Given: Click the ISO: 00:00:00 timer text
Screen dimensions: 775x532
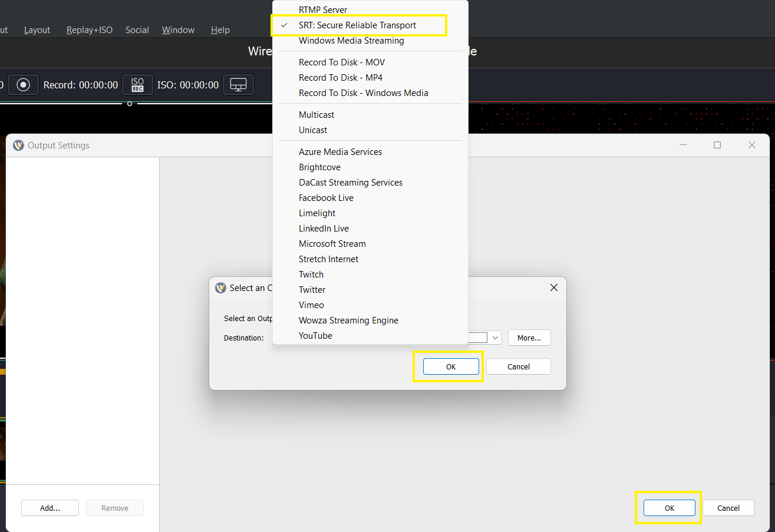Looking at the screenshot, I should click(x=188, y=85).
